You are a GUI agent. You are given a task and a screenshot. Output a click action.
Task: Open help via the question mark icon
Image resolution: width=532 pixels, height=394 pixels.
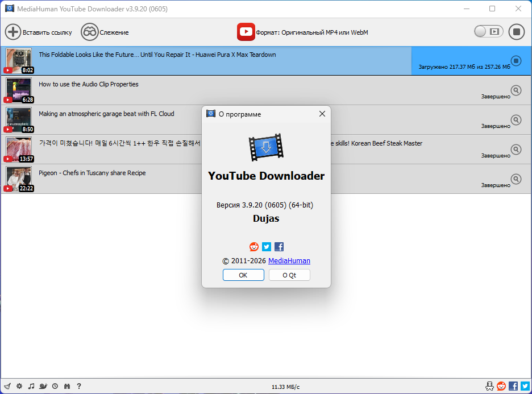[78, 386]
